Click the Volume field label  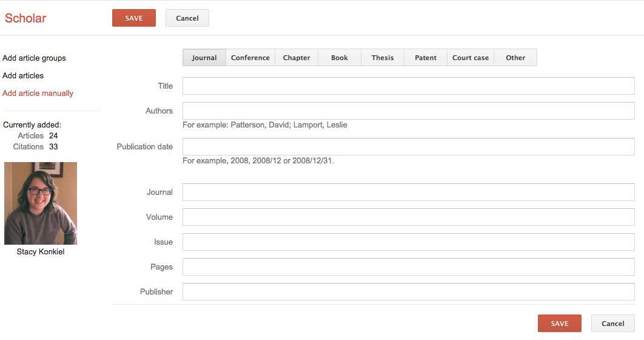(x=159, y=217)
